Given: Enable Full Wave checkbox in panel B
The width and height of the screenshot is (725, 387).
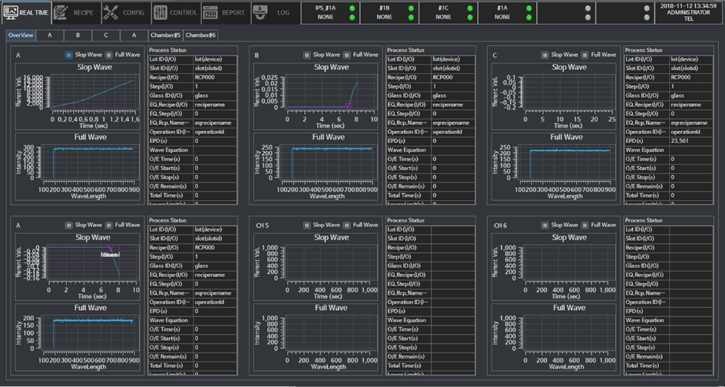Looking at the screenshot, I should click(x=347, y=55).
